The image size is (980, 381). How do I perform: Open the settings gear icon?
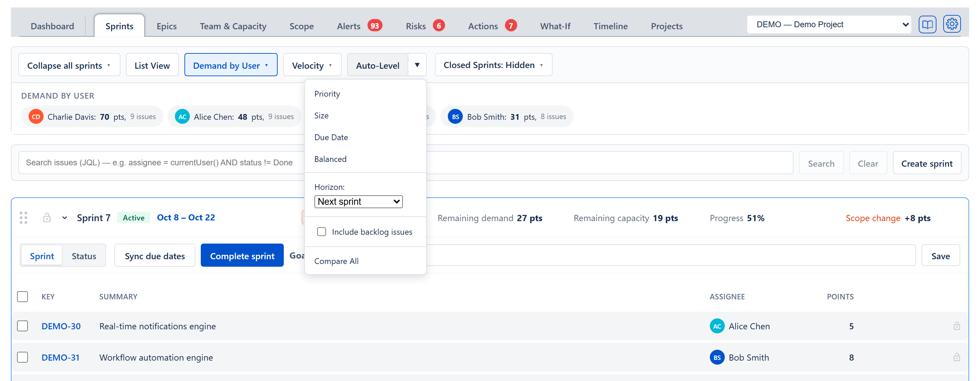952,24
